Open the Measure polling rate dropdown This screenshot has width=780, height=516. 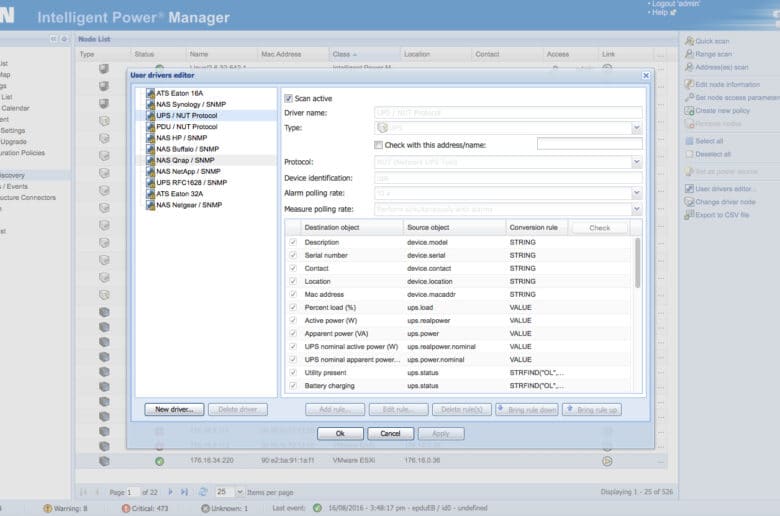click(636, 209)
